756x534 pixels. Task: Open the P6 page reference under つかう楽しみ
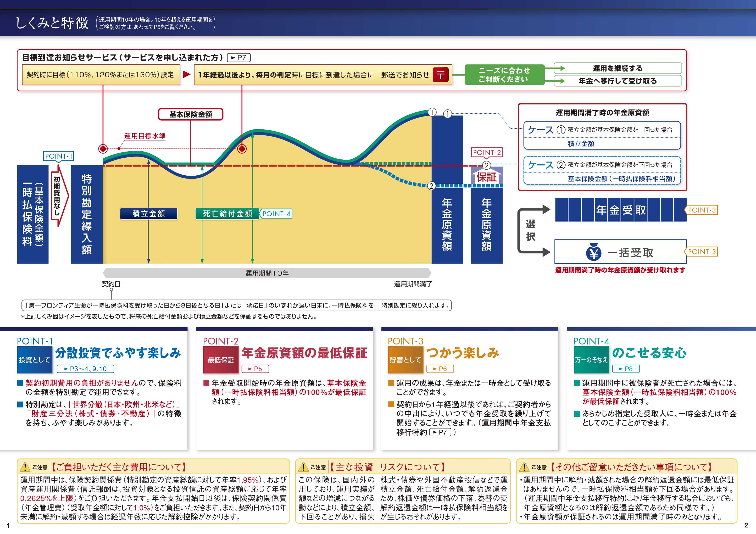coord(440,369)
